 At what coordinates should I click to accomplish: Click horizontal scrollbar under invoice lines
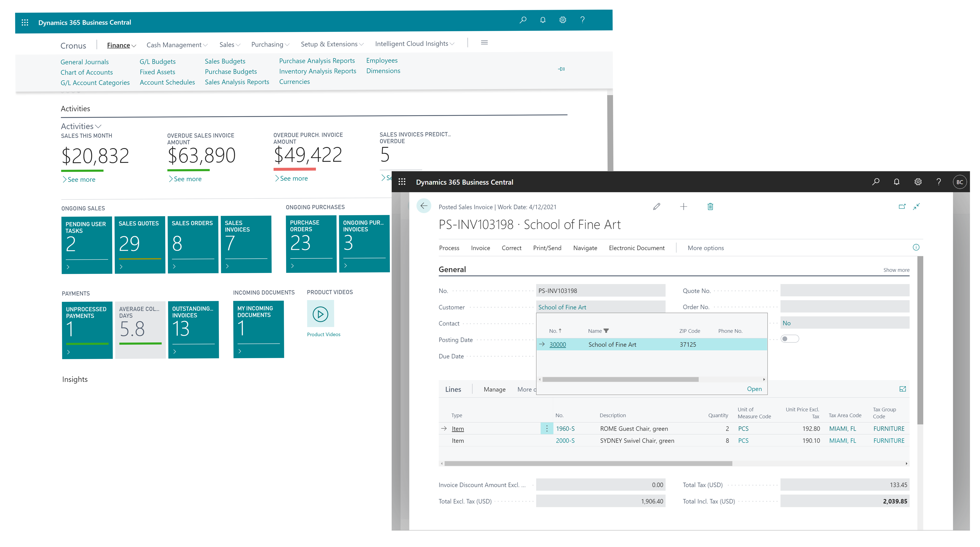[x=588, y=464]
